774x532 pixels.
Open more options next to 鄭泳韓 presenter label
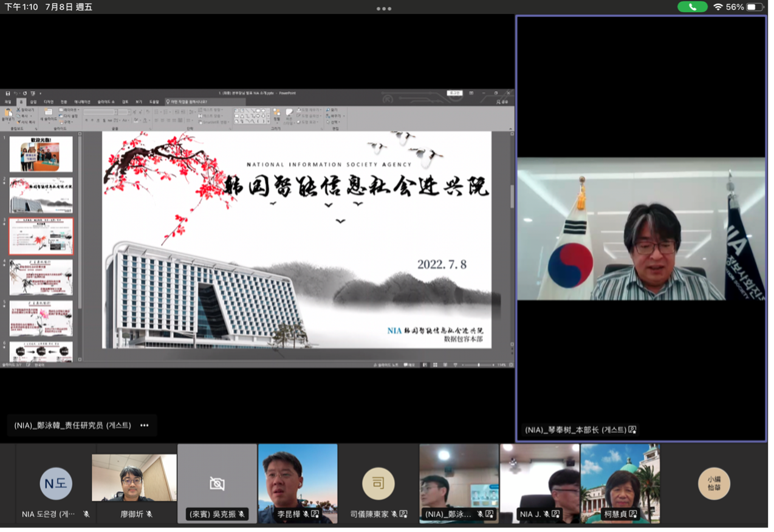[x=144, y=425]
